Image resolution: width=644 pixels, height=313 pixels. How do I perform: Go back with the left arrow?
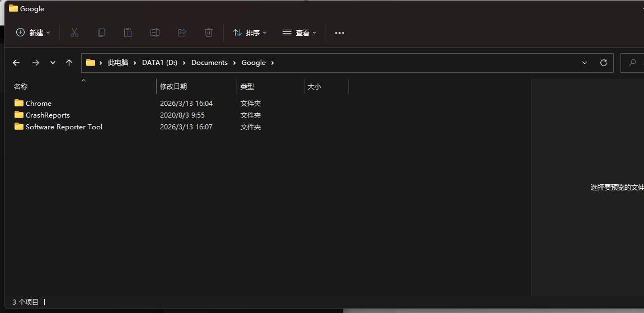tap(16, 63)
